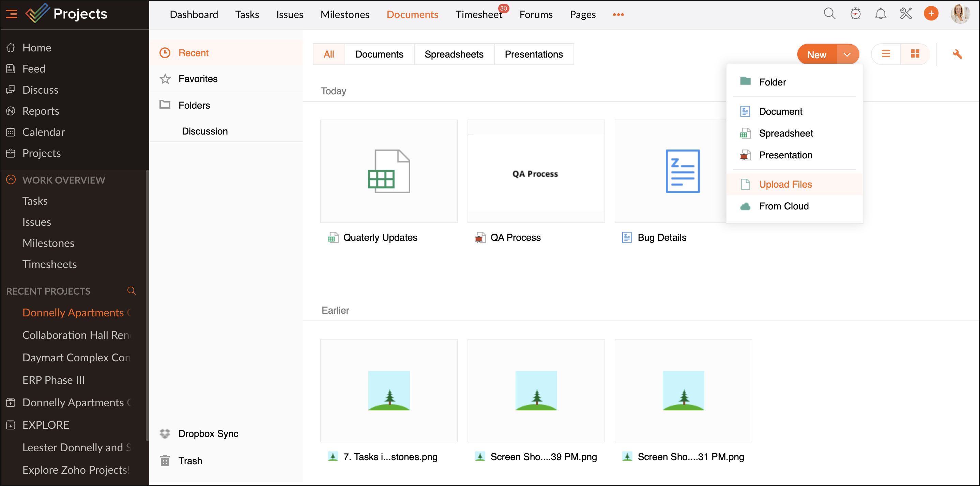Open the timer stopwatch icon

click(x=855, y=14)
